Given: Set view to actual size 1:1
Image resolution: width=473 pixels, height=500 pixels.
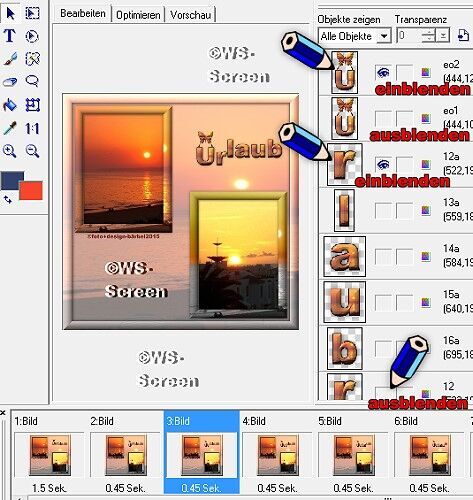Looking at the screenshot, I should point(32,128).
